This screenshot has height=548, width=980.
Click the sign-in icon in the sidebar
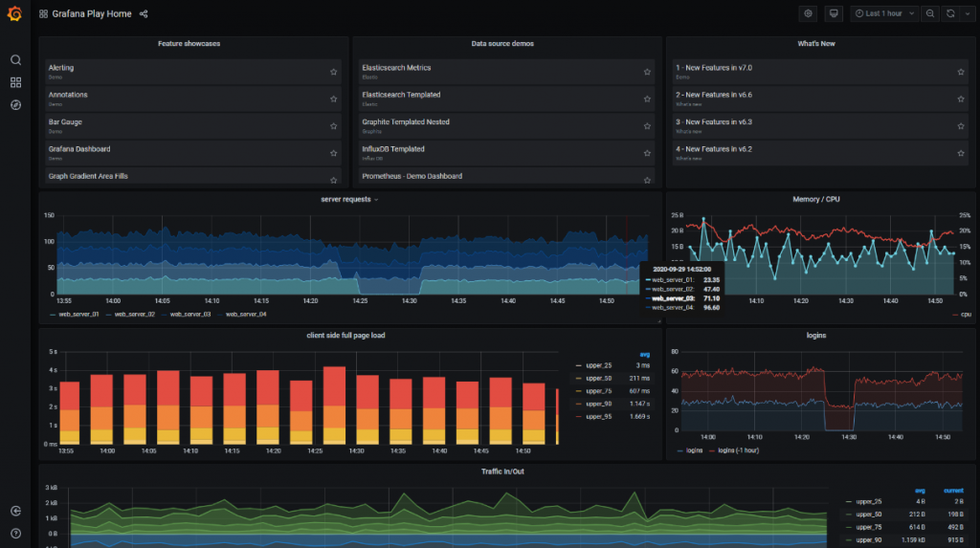(x=15, y=512)
